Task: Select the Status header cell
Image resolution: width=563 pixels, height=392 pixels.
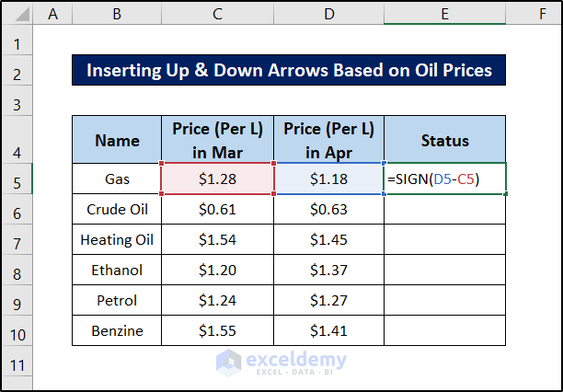Action: 445,141
